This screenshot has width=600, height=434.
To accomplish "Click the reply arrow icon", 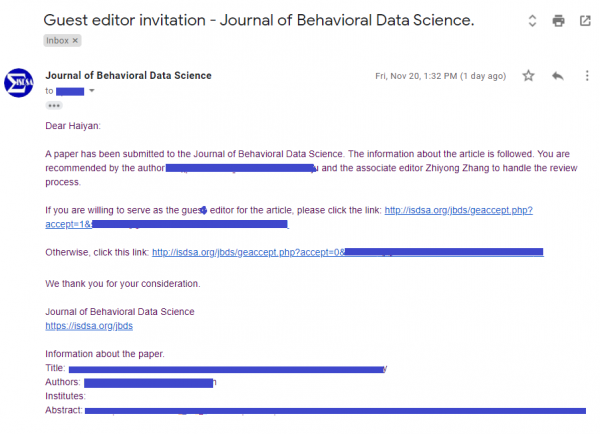I will point(558,76).
